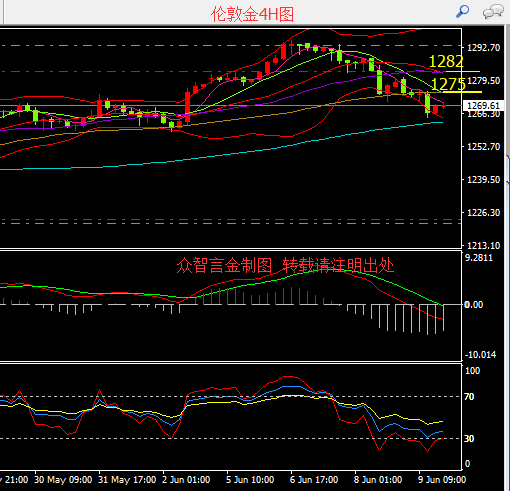Click the 31 May 17:00 time label

click(127, 480)
